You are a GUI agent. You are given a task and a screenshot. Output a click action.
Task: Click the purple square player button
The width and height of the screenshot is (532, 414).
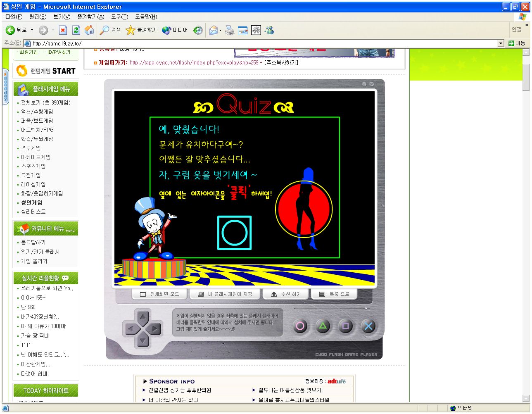click(346, 326)
